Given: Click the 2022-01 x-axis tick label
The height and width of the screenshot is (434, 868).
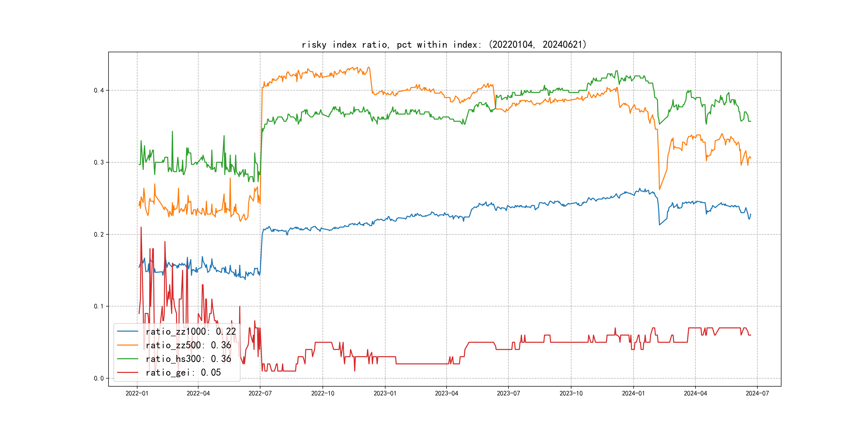Looking at the screenshot, I should [x=137, y=393].
